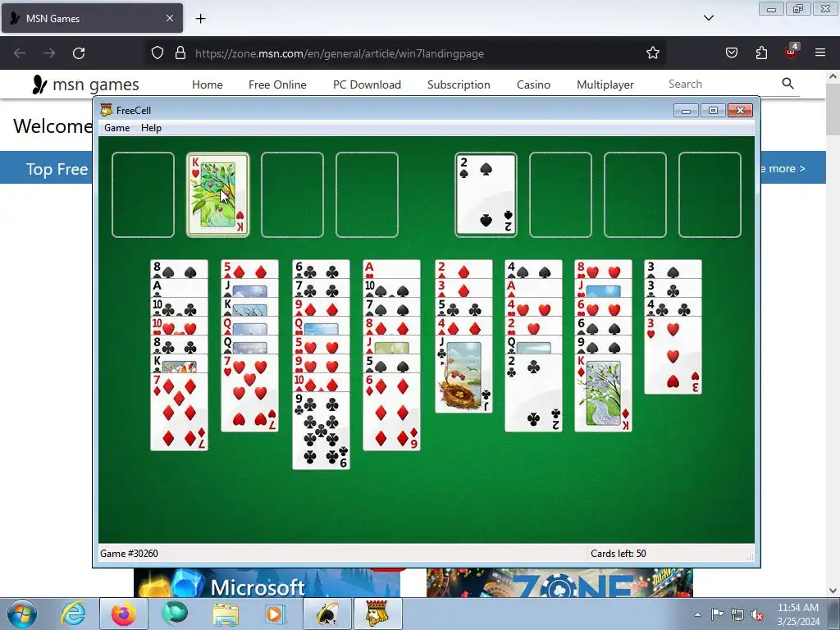Click the muted volume tray icon
The image size is (840, 630).
click(757, 614)
